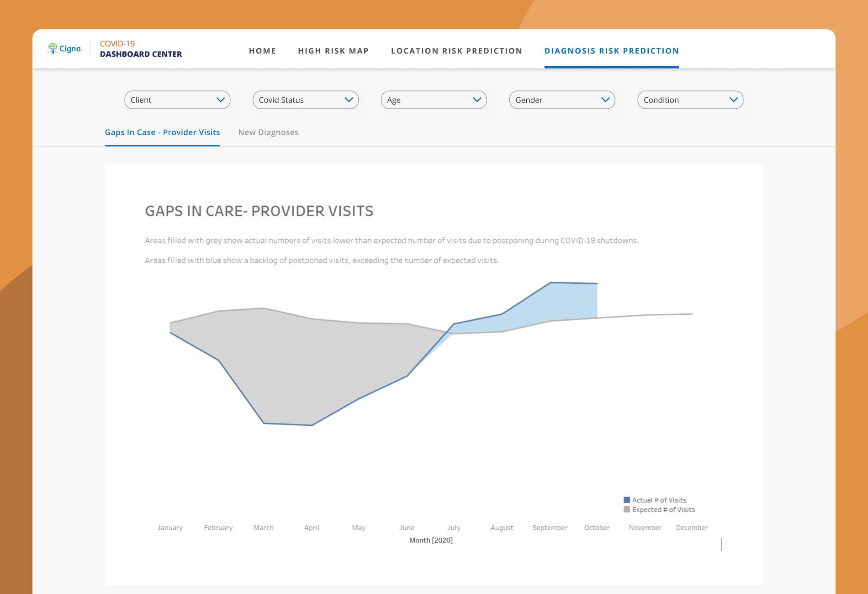The width and height of the screenshot is (868, 594).
Task: Click the Actual # of Visits blue swatch
Action: [x=627, y=500]
